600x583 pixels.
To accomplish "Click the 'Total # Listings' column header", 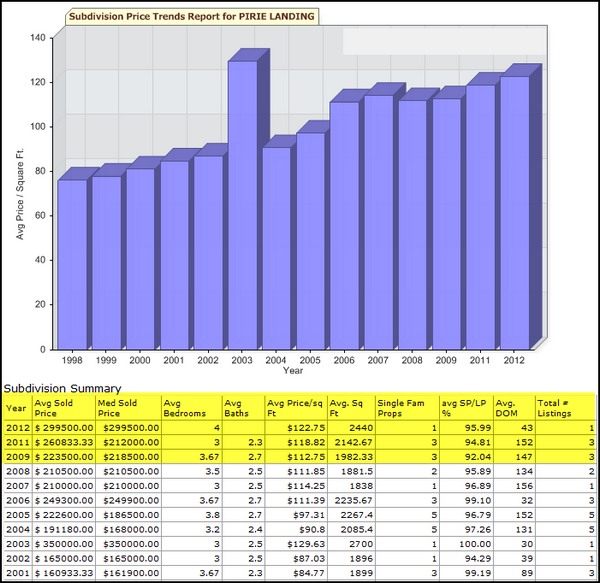I will pyautogui.click(x=554, y=408).
